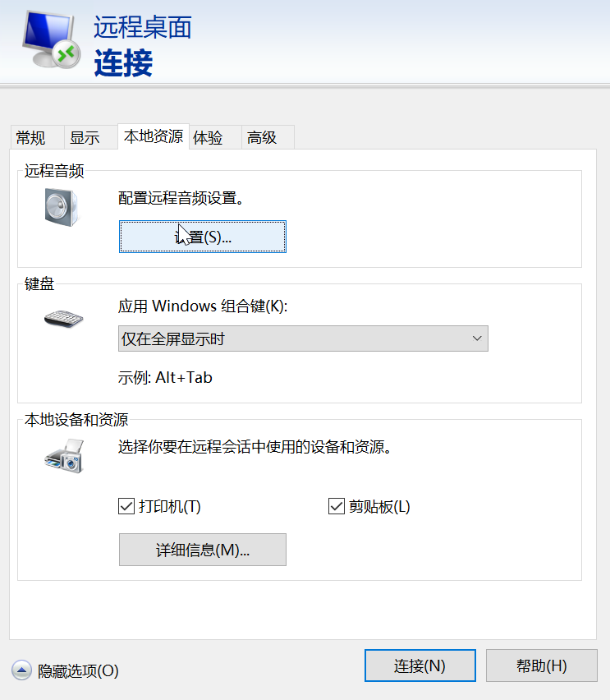The width and height of the screenshot is (610, 700).
Task: Click the 详细信息(M)... button
Action: coord(203,550)
